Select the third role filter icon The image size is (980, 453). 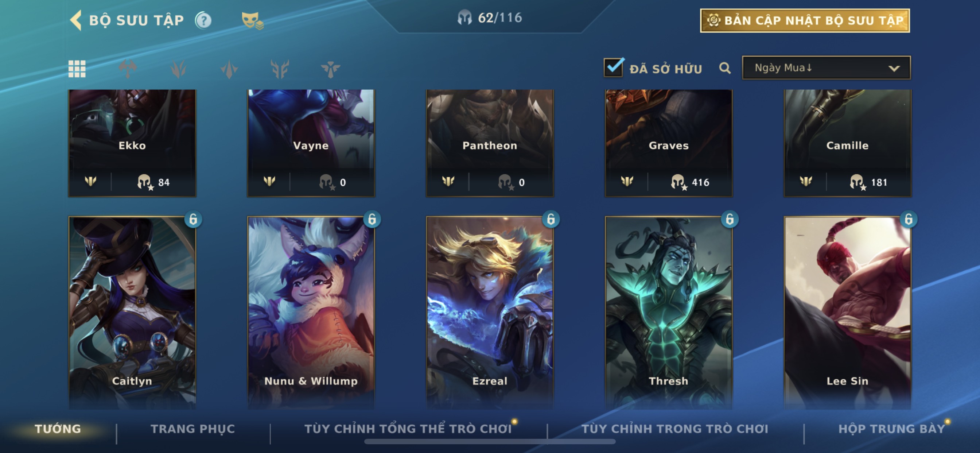point(229,69)
